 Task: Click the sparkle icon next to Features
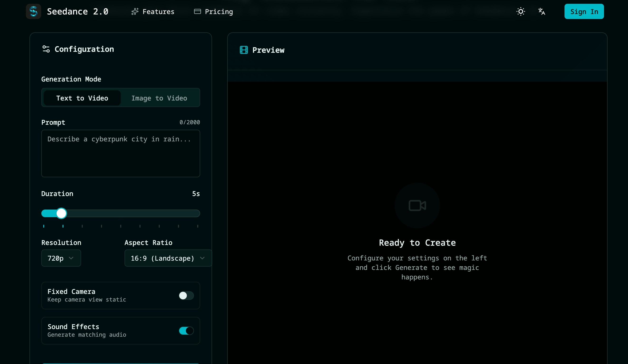coord(135,11)
